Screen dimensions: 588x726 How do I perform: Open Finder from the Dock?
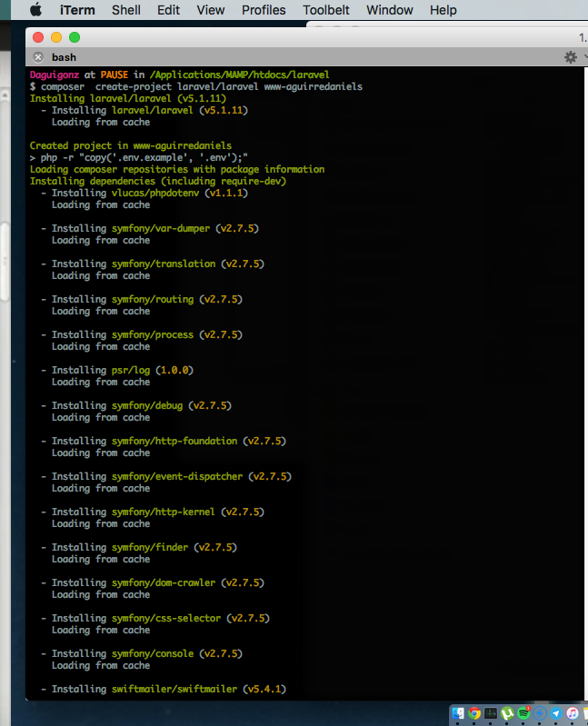tap(458, 713)
